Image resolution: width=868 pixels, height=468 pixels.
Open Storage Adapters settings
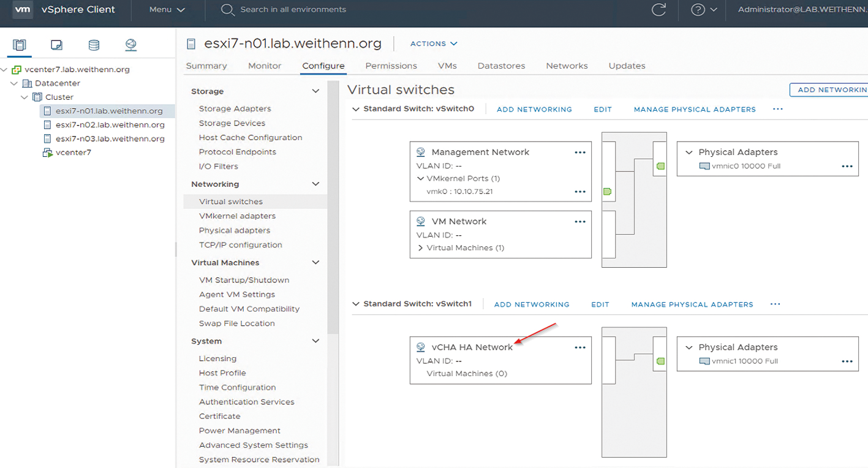pos(235,108)
